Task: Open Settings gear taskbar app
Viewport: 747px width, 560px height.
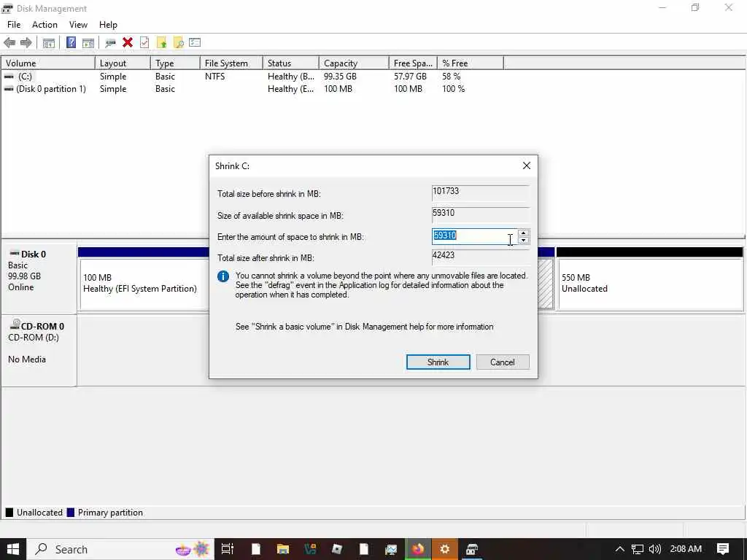Action: pyautogui.click(x=445, y=549)
